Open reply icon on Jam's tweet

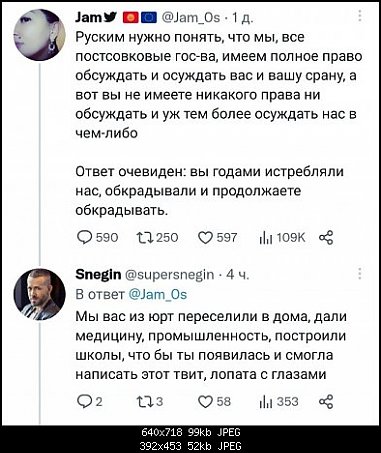click(x=83, y=238)
